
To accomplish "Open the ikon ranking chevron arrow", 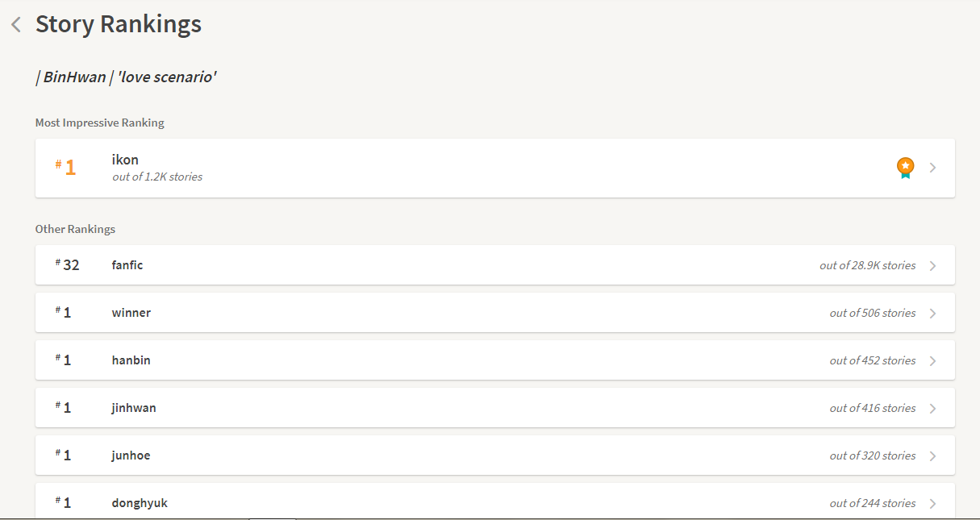I will pos(933,168).
